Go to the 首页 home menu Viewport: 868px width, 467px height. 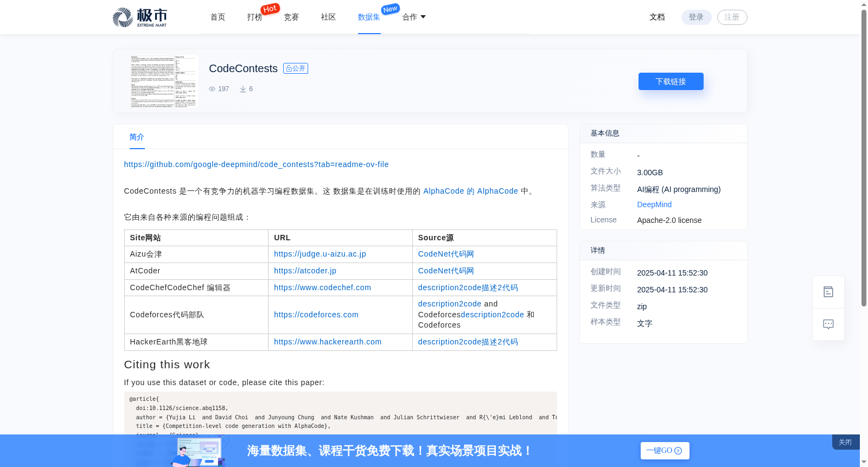click(218, 17)
